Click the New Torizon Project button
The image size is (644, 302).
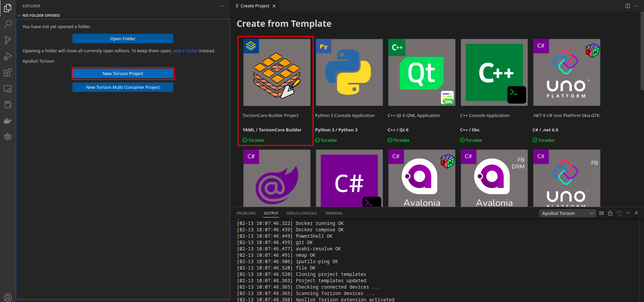click(123, 73)
